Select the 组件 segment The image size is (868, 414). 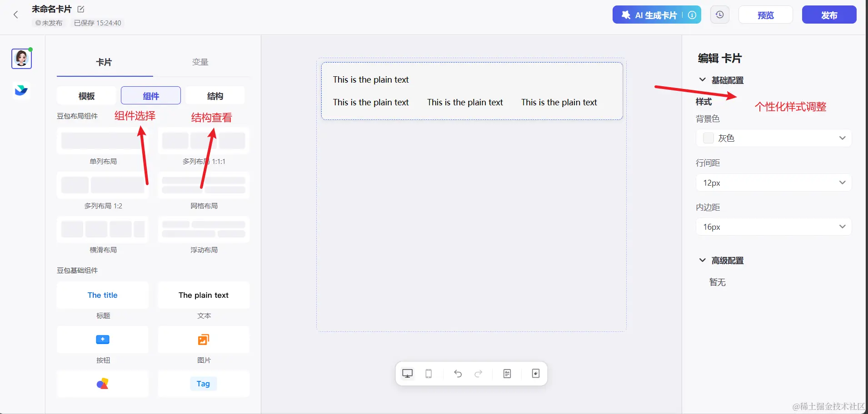click(x=151, y=96)
